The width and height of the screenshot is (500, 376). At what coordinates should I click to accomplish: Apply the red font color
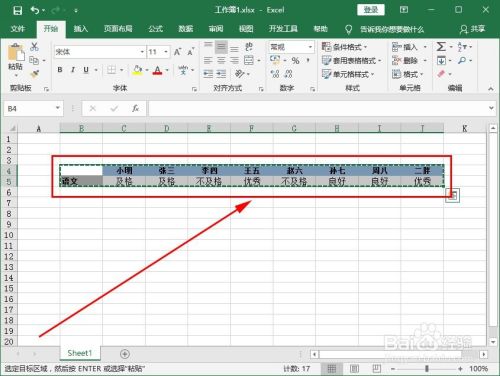tap(157, 70)
